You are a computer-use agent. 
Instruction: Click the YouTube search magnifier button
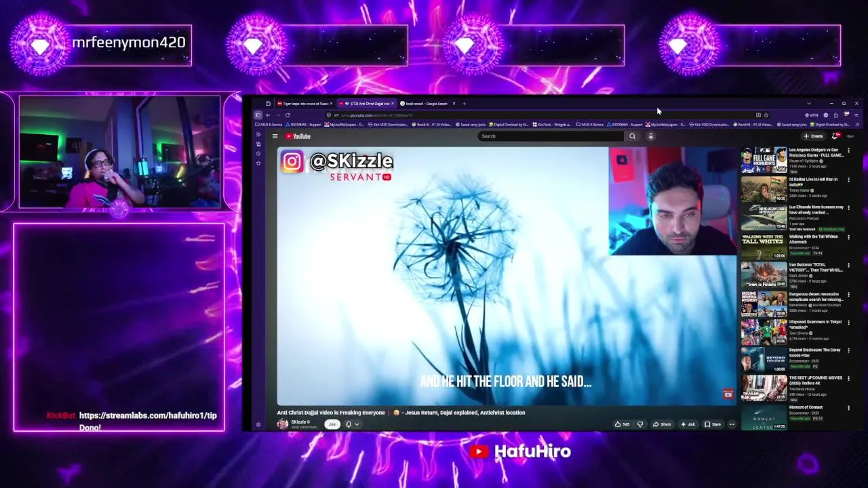(x=632, y=136)
